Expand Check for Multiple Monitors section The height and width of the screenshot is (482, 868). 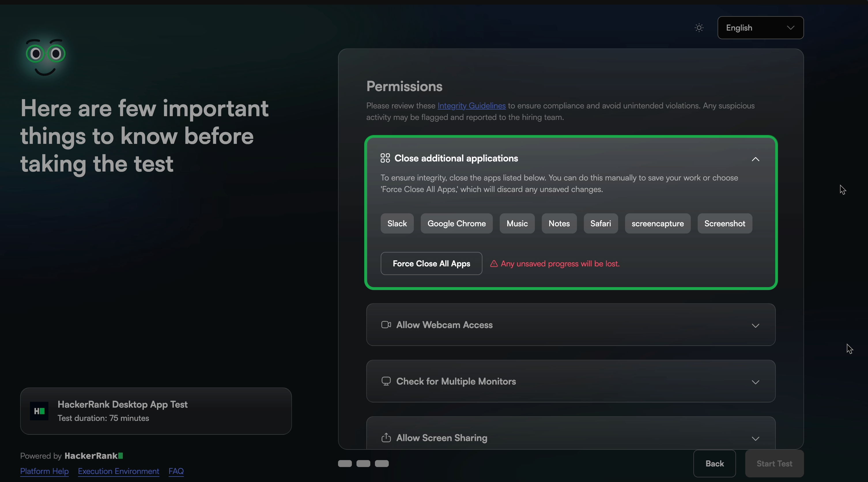tap(755, 382)
